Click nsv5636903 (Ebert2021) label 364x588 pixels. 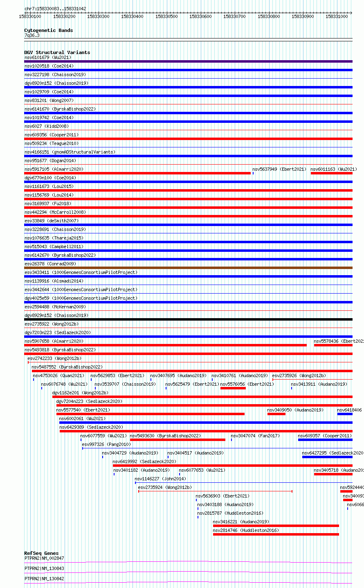(x=222, y=496)
